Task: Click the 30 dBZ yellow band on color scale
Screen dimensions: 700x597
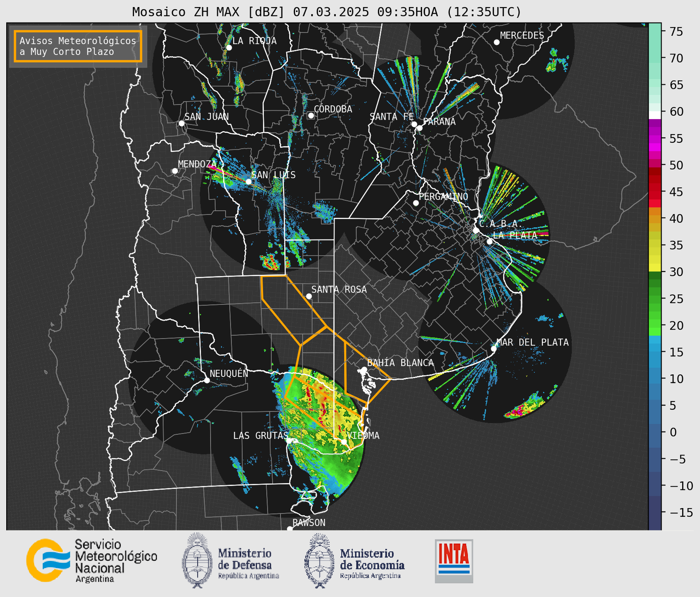Action: tap(655, 268)
